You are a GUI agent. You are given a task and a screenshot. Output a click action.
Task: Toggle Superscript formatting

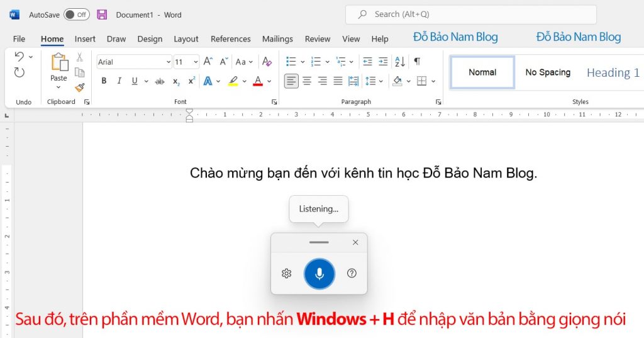click(191, 81)
